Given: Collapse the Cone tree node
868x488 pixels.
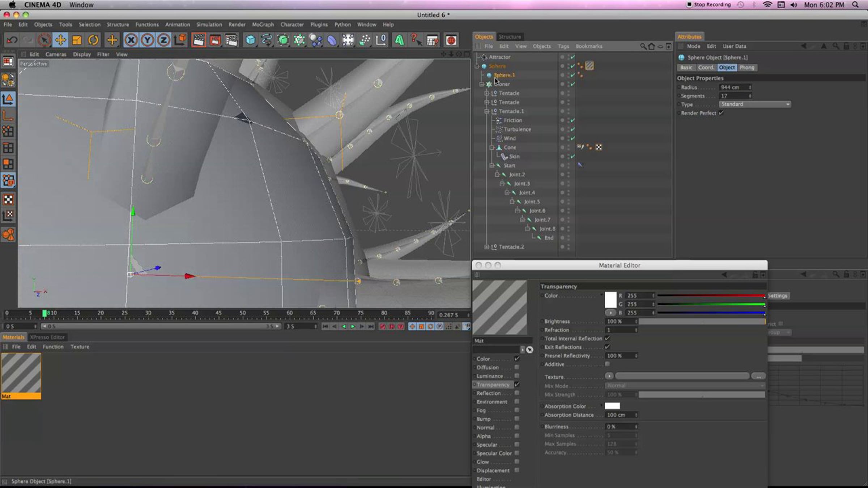Looking at the screenshot, I should pos(492,147).
